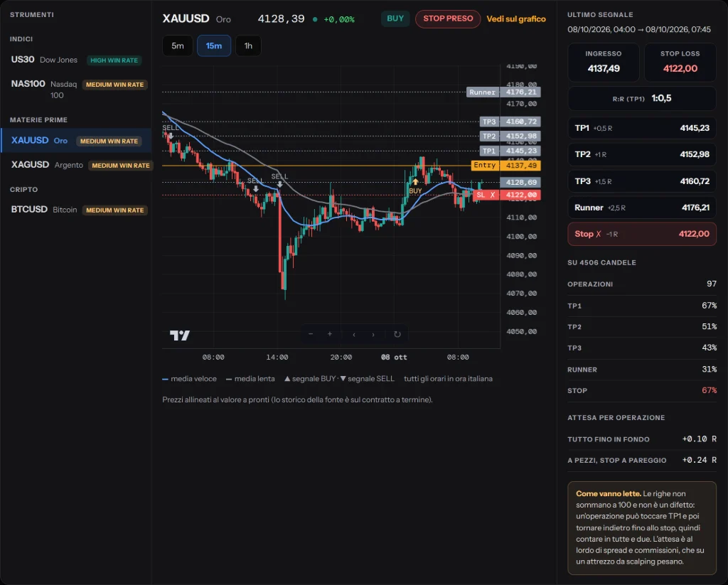Select the 15m timeframe tab

(213, 46)
